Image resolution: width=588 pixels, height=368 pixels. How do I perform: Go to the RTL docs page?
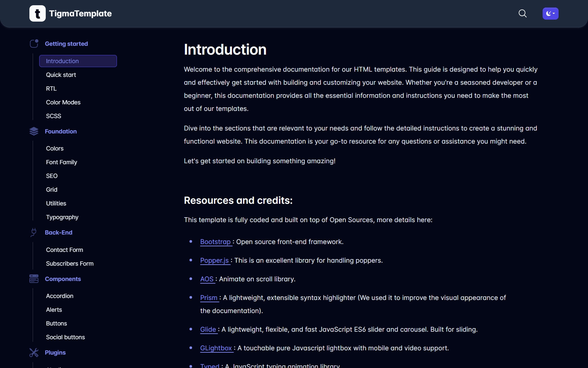(x=51, y=88)
